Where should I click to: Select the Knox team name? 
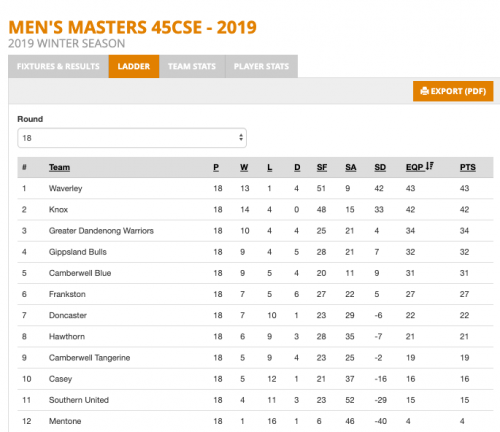click(58, 210)
